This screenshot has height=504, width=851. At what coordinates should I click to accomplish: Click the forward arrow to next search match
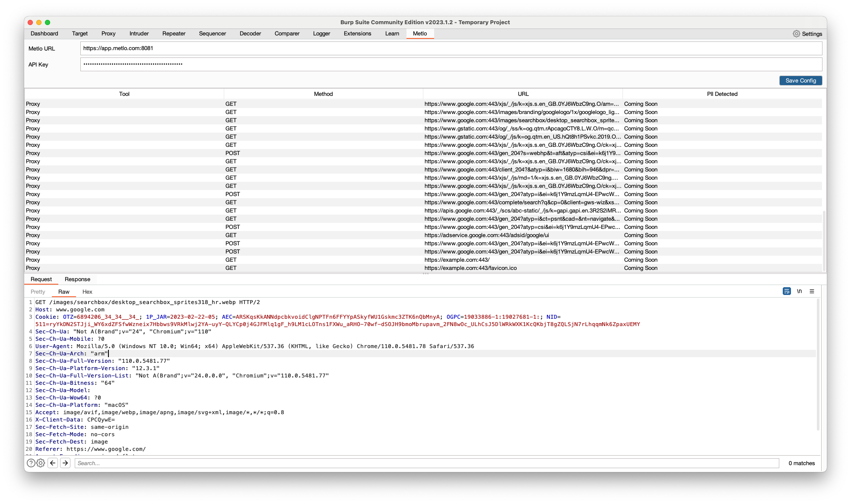pyautogui.click(x=65, y=463)
